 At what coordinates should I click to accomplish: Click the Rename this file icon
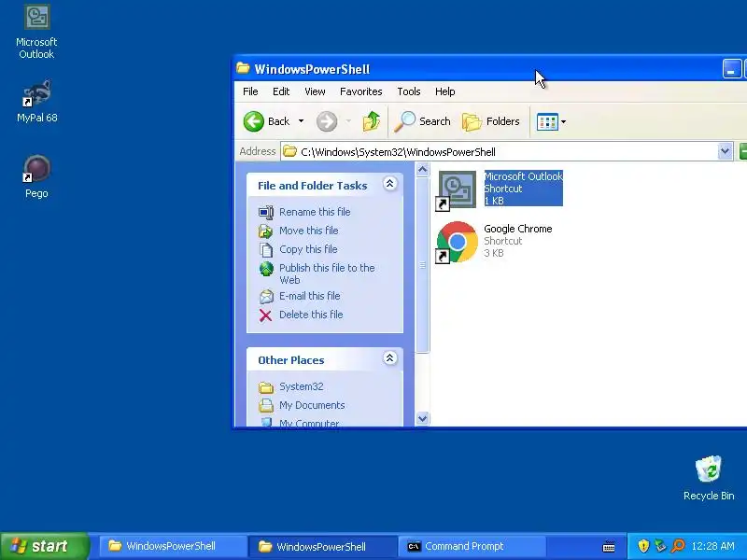[266, 213]
